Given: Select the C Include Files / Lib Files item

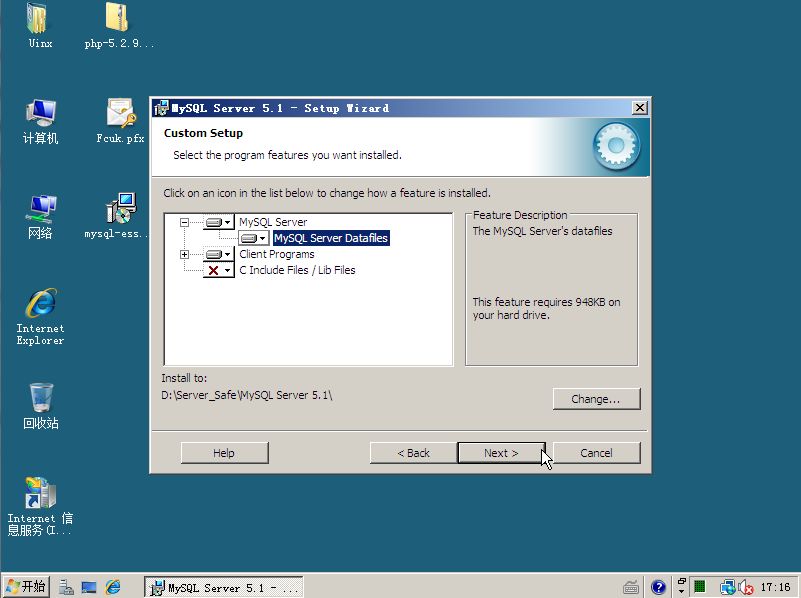Looking at the screenshot, I should [297, 270].
